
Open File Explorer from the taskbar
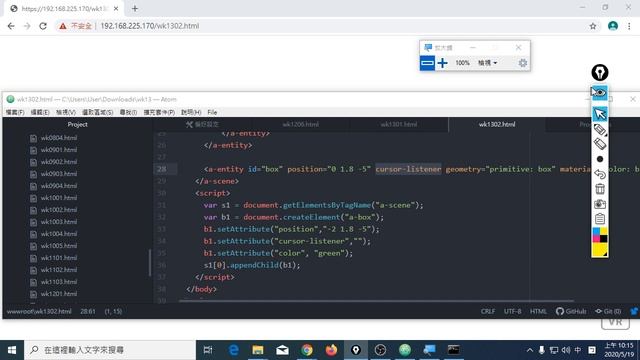[x=258, y=350]
